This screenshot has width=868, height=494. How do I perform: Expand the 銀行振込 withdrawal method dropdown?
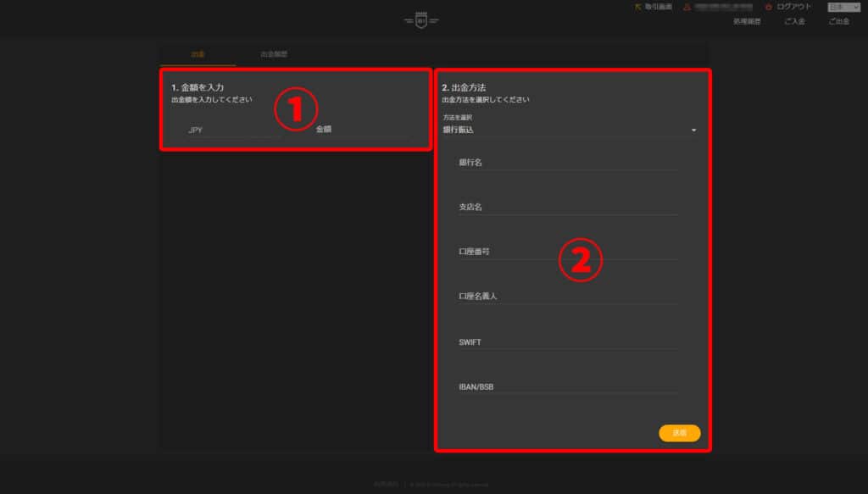click(x=568, y=130)
